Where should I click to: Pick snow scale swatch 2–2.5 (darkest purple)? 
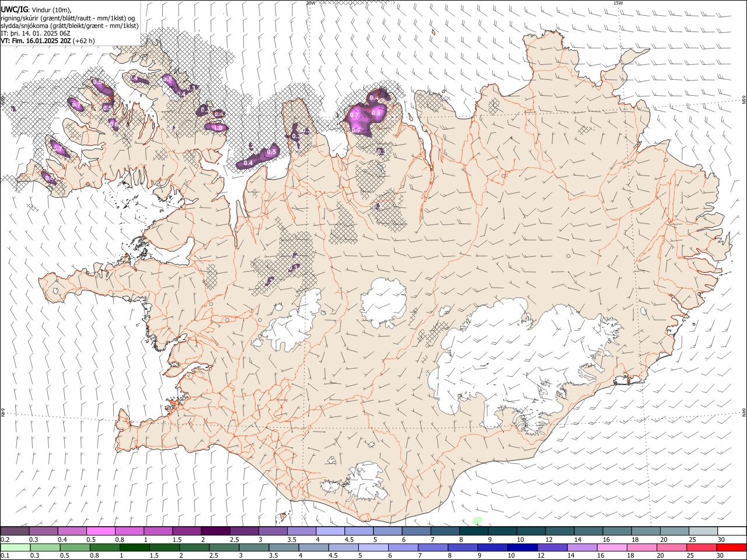(x=215, y=531)
